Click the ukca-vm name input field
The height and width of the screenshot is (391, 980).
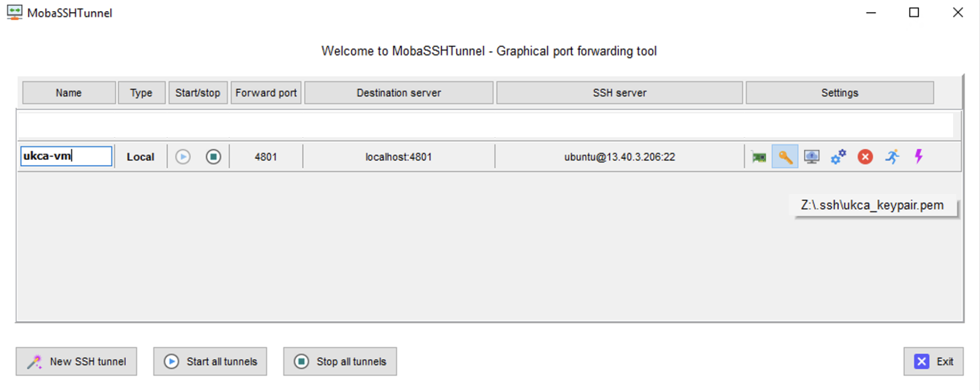pos(66,156)
